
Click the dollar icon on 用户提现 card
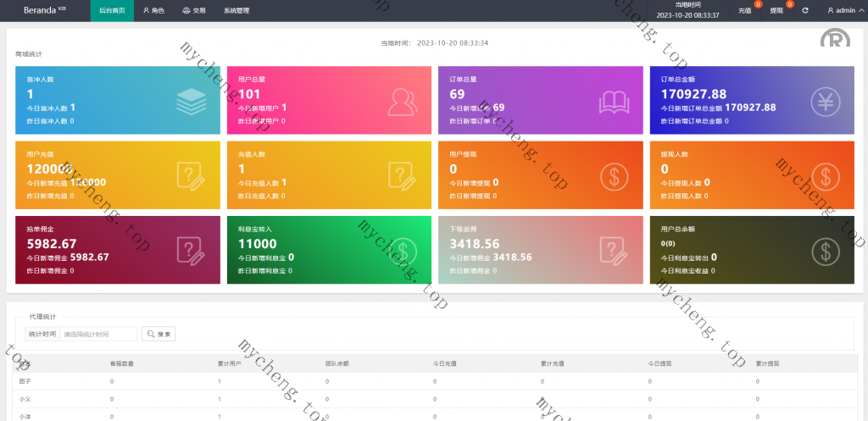coord(614,176)
